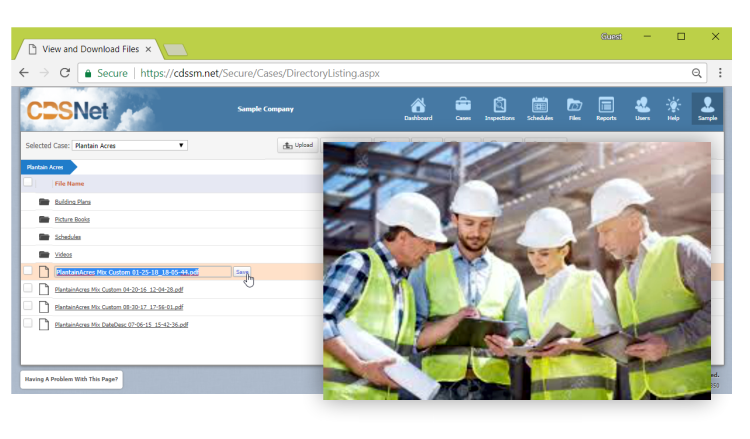Screen dimensions: 750x439
Task: Check the box for the 08-30-17 PDF file
Action: (x=28, y=307)
